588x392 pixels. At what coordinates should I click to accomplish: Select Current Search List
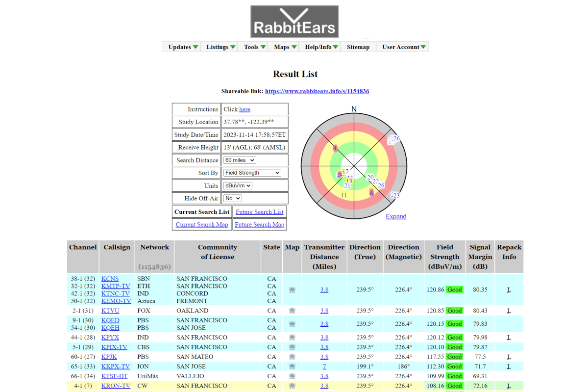[202, 212]
